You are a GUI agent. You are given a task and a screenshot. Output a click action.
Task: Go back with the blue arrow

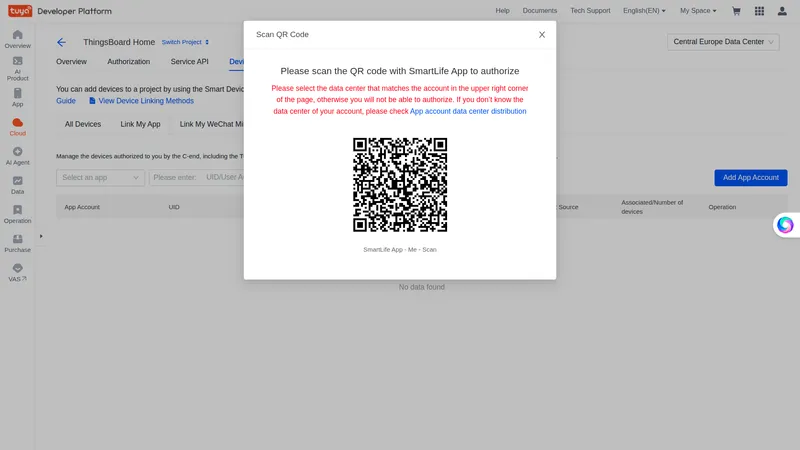pos(61,42)
